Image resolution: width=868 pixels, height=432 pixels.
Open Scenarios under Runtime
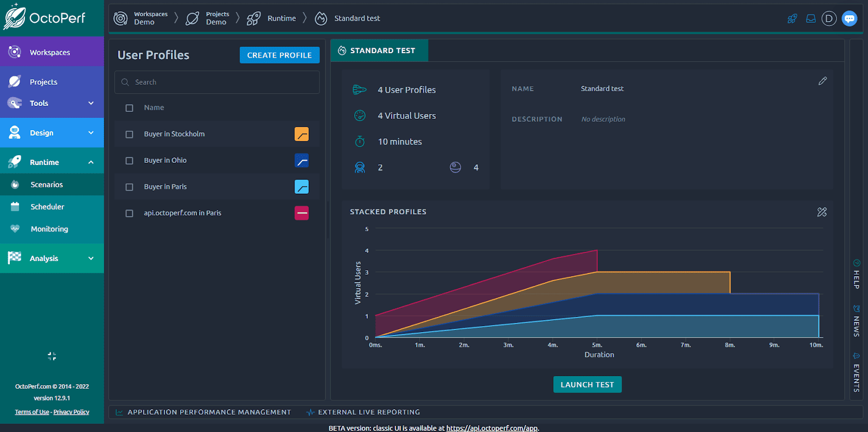point(52,185)
